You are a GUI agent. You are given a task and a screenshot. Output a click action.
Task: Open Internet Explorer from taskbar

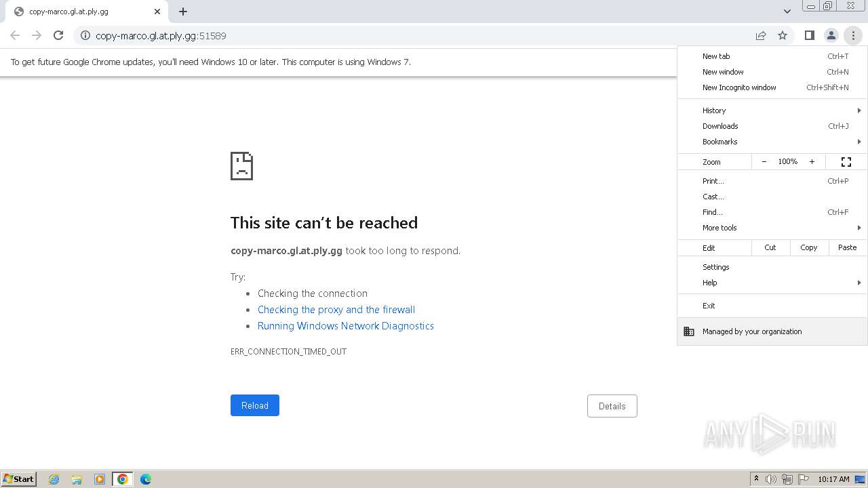point(54,479)
